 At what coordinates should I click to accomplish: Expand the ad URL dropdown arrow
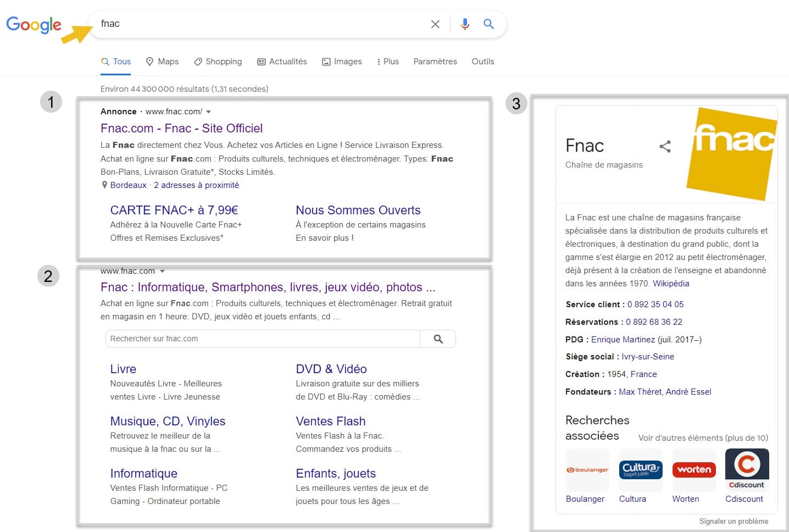[208, 112]
